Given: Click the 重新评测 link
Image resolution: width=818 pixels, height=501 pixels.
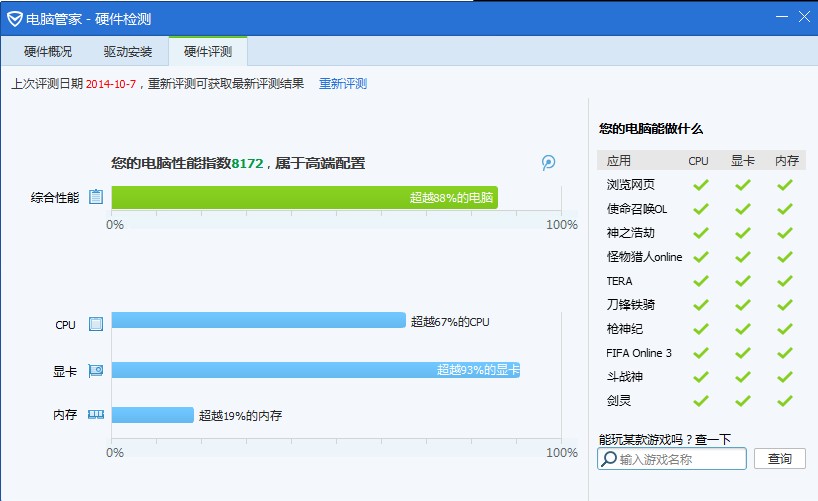Looking at the screenshot, I should 343,84.
